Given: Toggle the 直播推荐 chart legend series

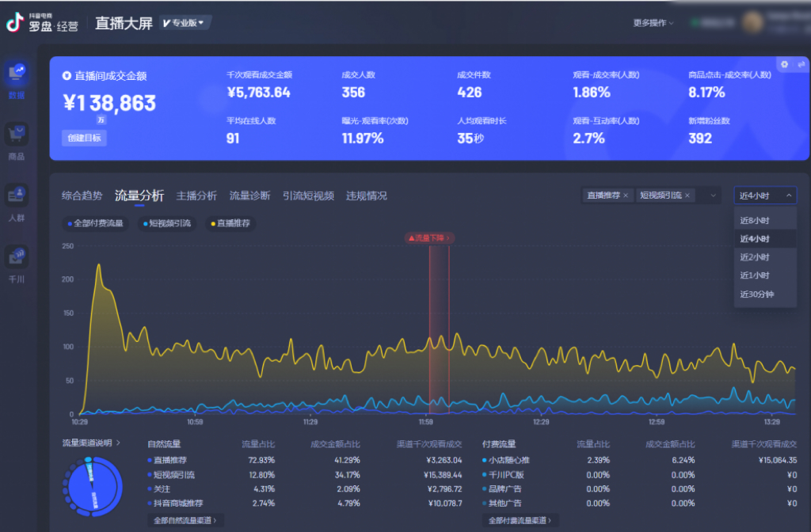Looking at the screenshot, I should click(230, 224).
